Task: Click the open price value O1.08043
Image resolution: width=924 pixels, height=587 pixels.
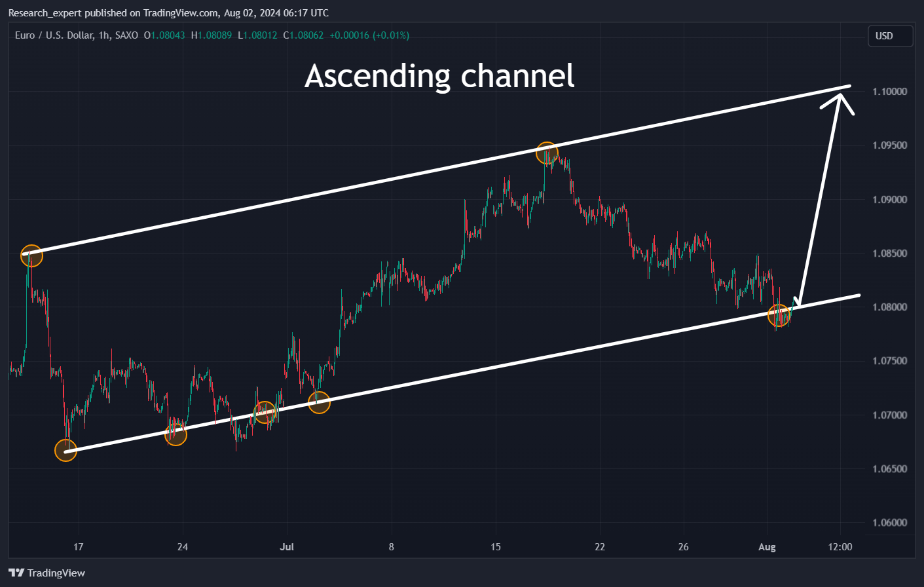Action: 164,35
